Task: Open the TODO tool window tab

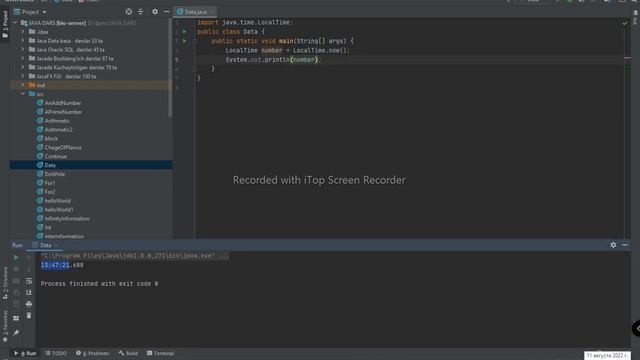Action: point(56,353)
